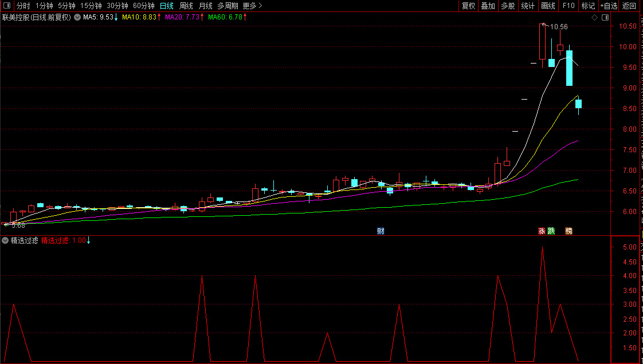The width and height of the screenshot is (643, 364).
Task: Click the MA5 moving average label
Action: pyautogui.click(x=100, y=17)
